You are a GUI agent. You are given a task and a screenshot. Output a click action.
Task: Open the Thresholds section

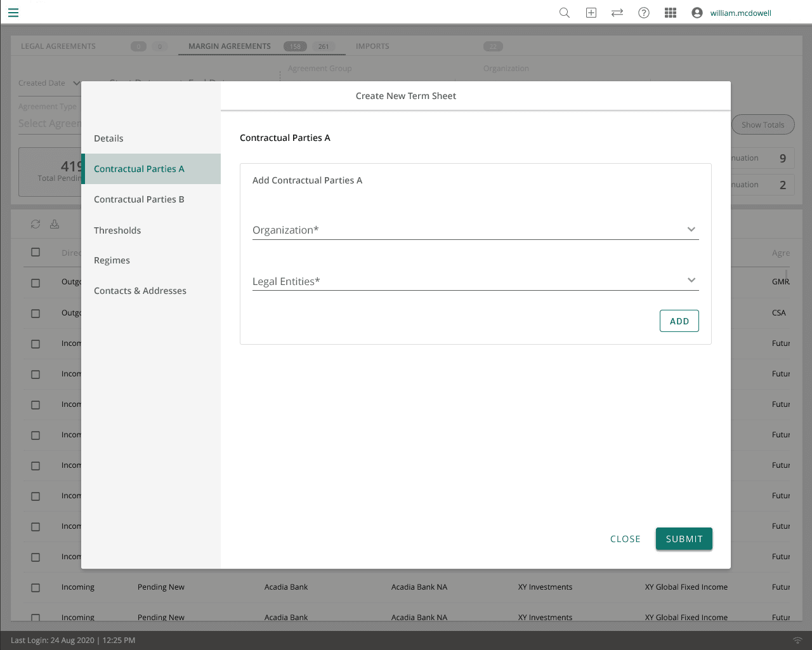pyautogui.click(x=117, y=230)
